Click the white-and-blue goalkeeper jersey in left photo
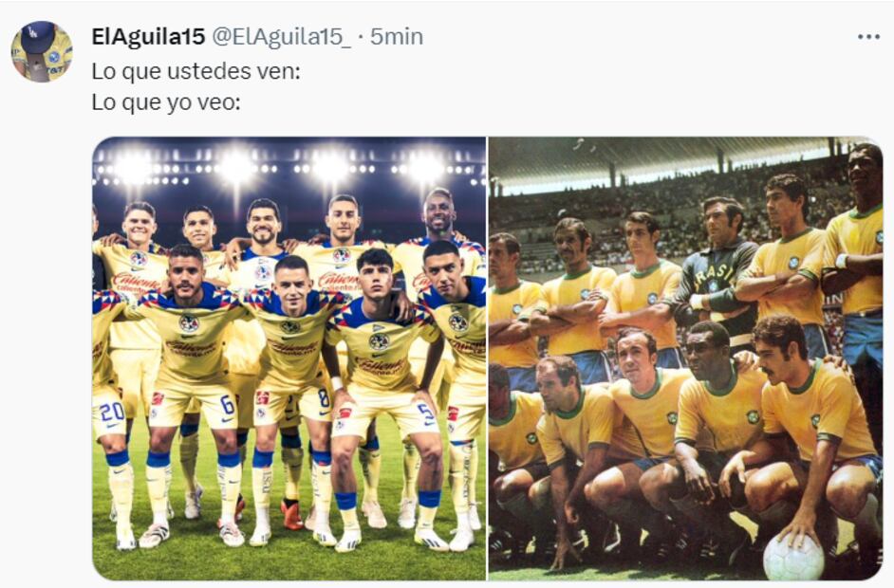894x588 pixels. (x=259, y=270)
